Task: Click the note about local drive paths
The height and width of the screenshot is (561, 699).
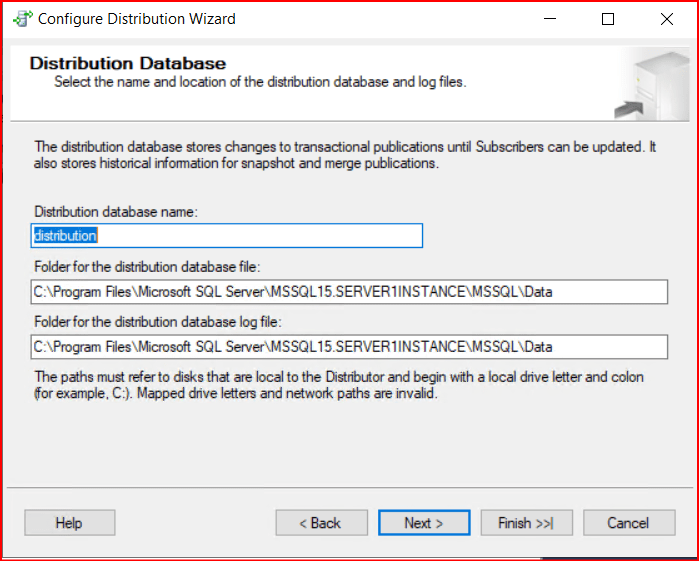Action: (x=338, y=385)
